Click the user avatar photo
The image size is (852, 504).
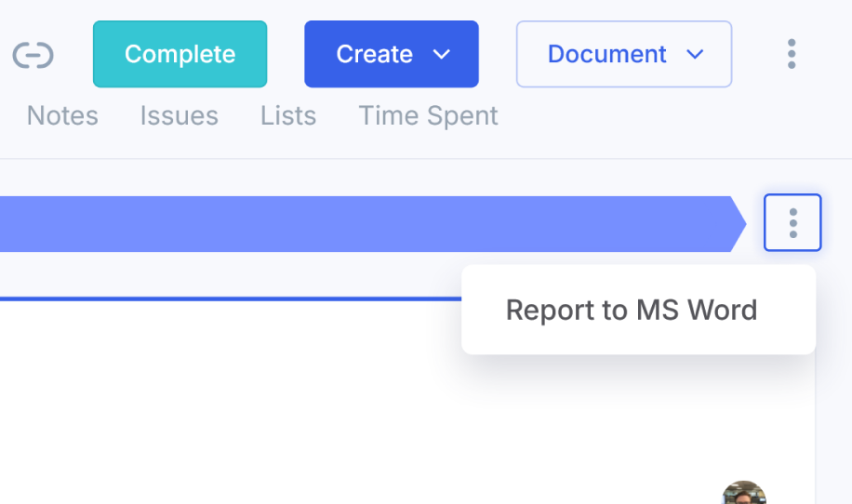point(744,493)
